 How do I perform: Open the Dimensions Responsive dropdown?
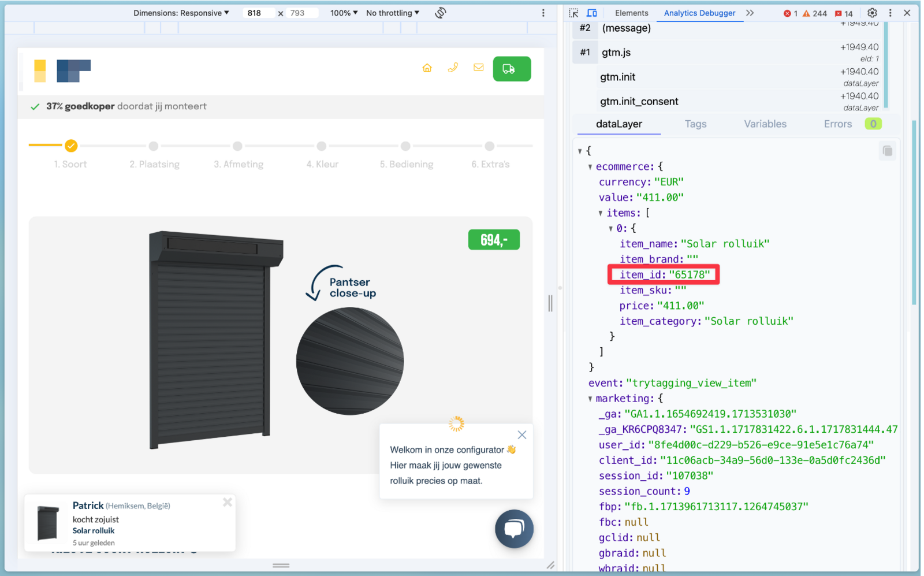[x=181, y=13]
